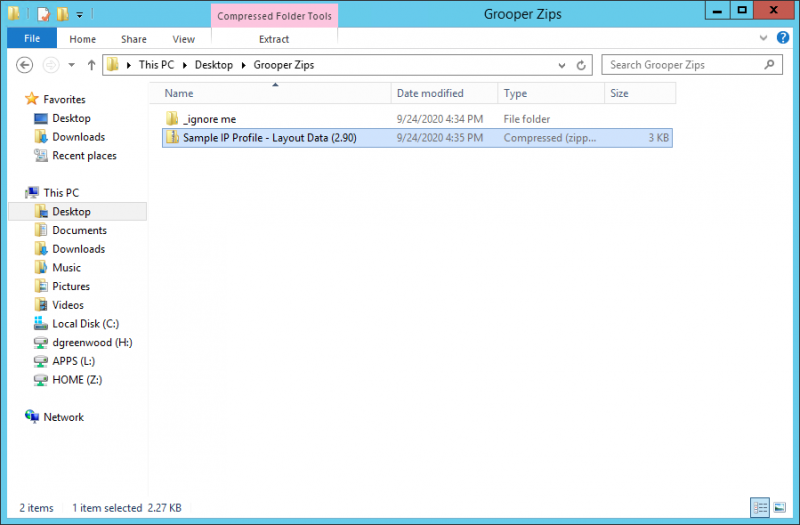The image size is (800, 525).
Task: Click the zipped folder icon of Sample IP Profile
Action: [172, 137]
